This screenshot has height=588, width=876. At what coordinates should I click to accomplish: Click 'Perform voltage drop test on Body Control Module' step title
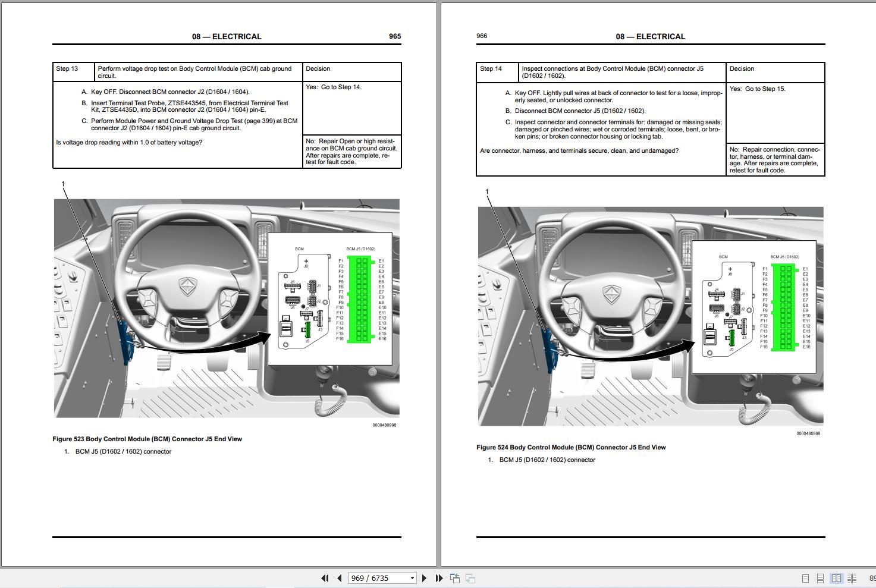click(195, 72)
